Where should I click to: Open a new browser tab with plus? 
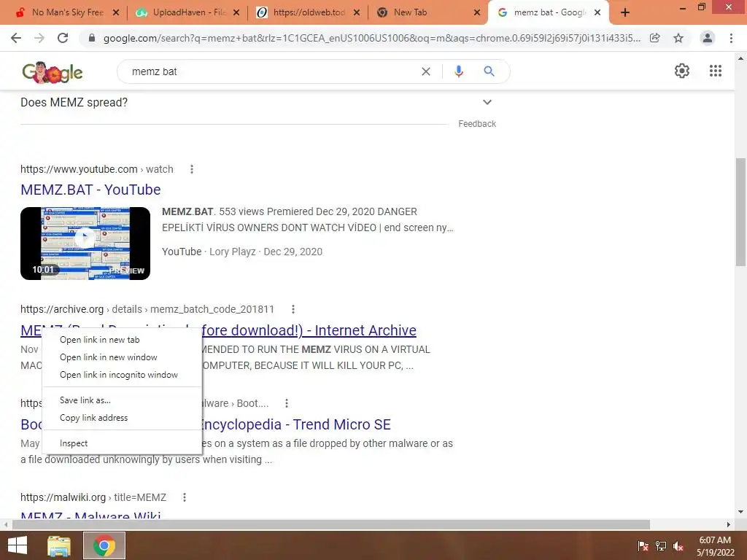tap(625, 13)
